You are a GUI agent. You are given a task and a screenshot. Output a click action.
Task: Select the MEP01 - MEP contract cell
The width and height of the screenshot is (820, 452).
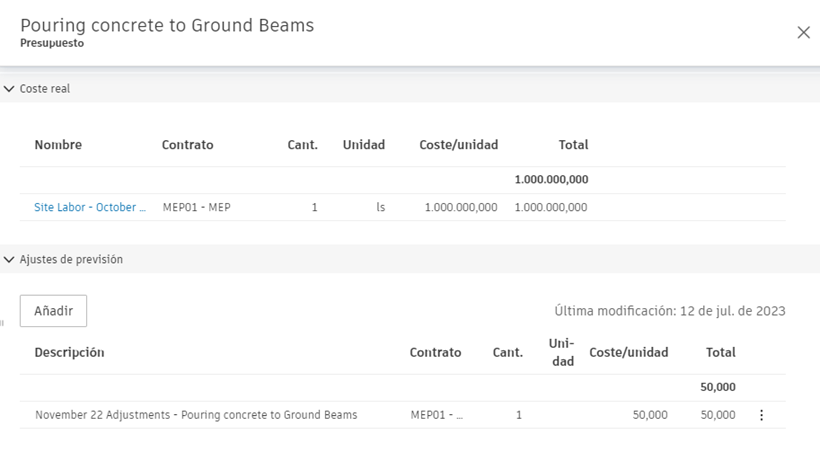coord(196,208)
